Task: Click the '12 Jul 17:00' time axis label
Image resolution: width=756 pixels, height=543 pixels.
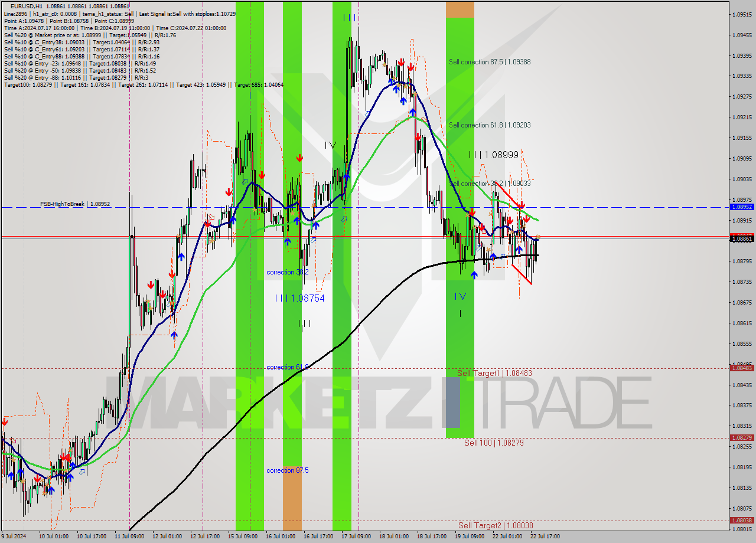Action: (205, 537)
